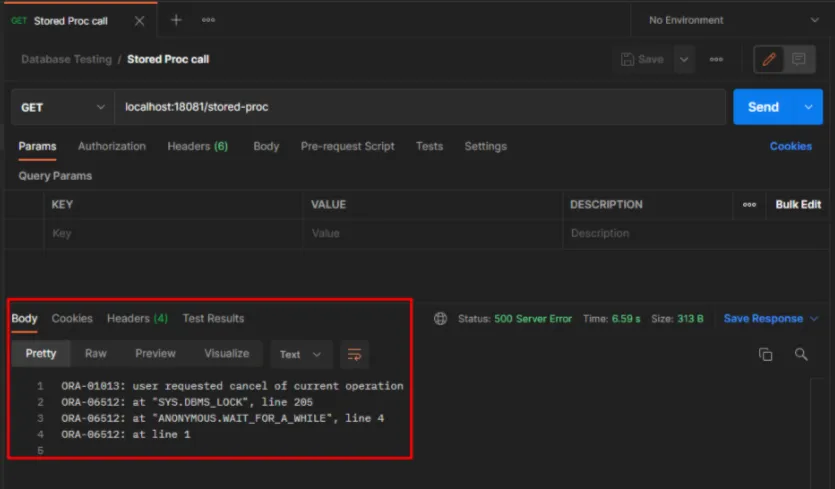Expand the Save Response arrow
This screenshot has height=489, width=835.
coord(814,319)
